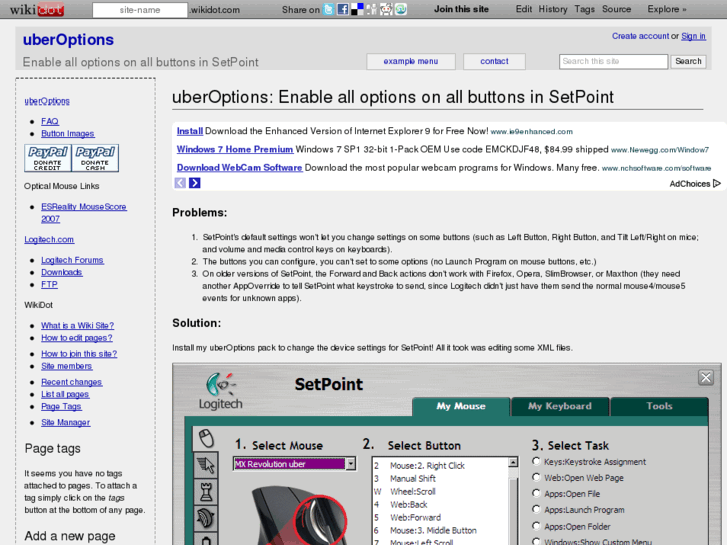Open the Tools tab in SetPoint
727x545 pixels.
click(659, 406)
